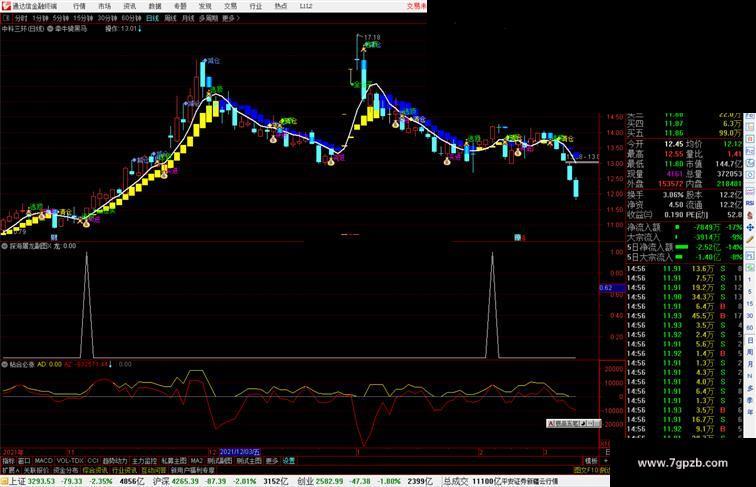Select 主力监控 indicator tab
The height and width of the screenshot is (487, 756).
pos(145,461)
